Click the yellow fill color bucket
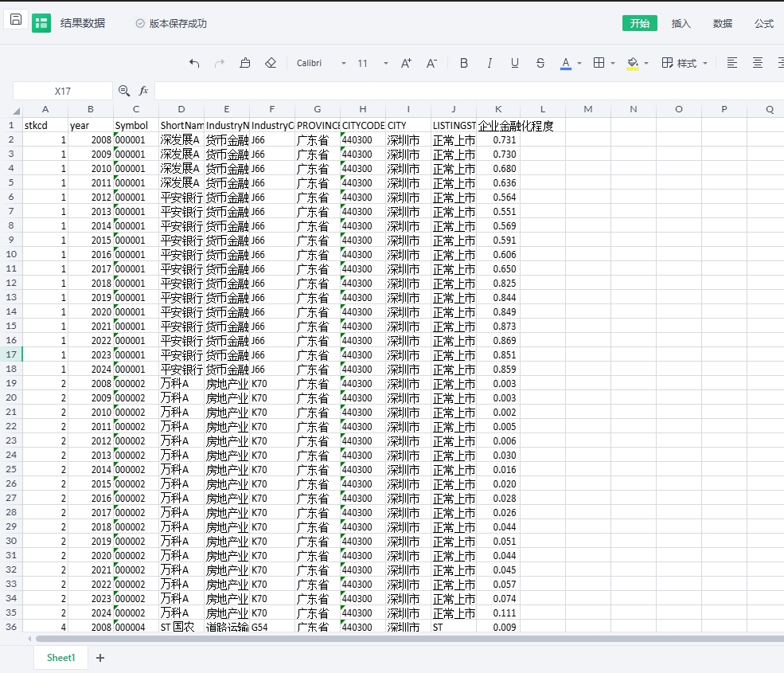Viewport: 784px width, 673px height. point(633,64)
